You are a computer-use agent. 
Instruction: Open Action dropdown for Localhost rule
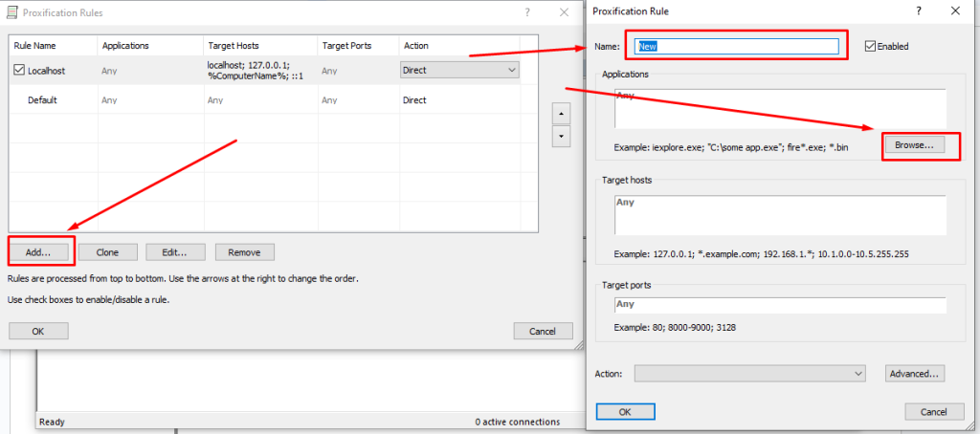pos(459,70)
